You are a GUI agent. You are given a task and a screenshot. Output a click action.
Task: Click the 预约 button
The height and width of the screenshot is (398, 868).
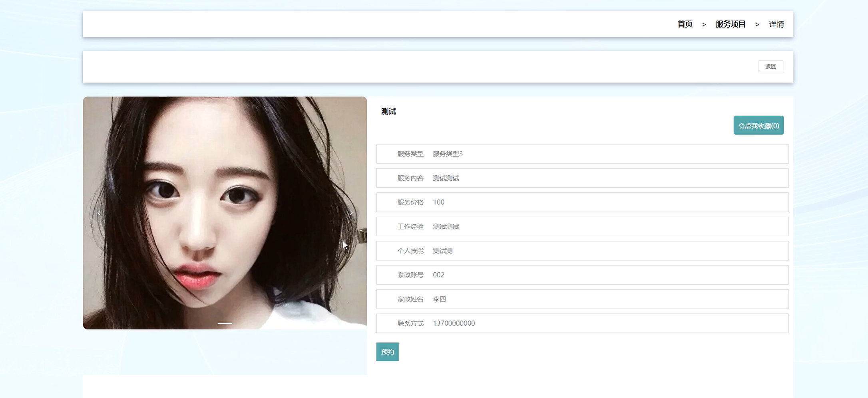(387, 352)
